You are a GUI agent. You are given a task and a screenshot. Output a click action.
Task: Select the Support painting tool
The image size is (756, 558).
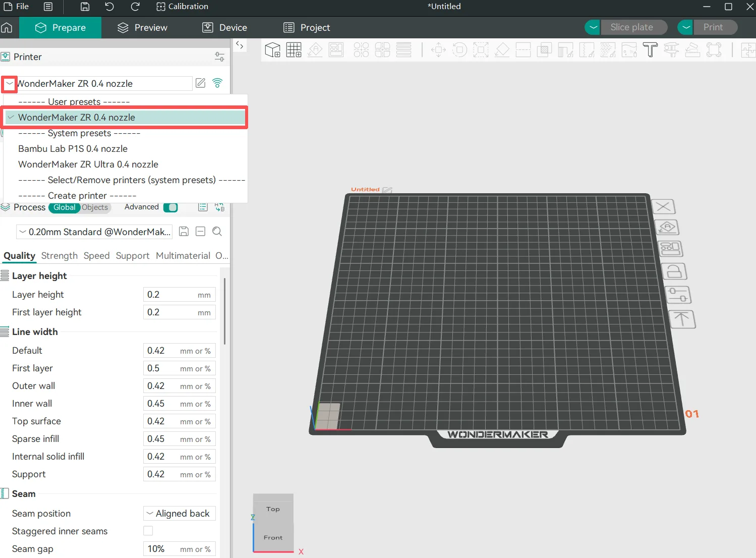565,49
